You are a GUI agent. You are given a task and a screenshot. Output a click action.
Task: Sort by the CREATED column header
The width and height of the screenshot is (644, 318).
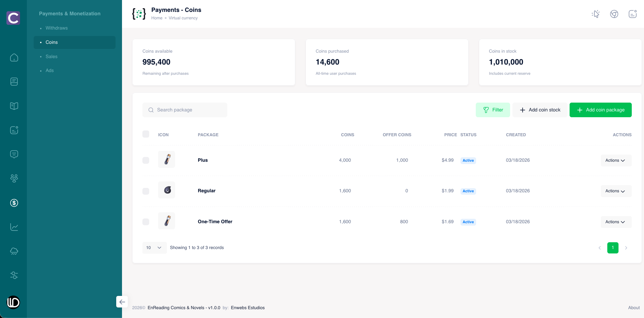516,135
